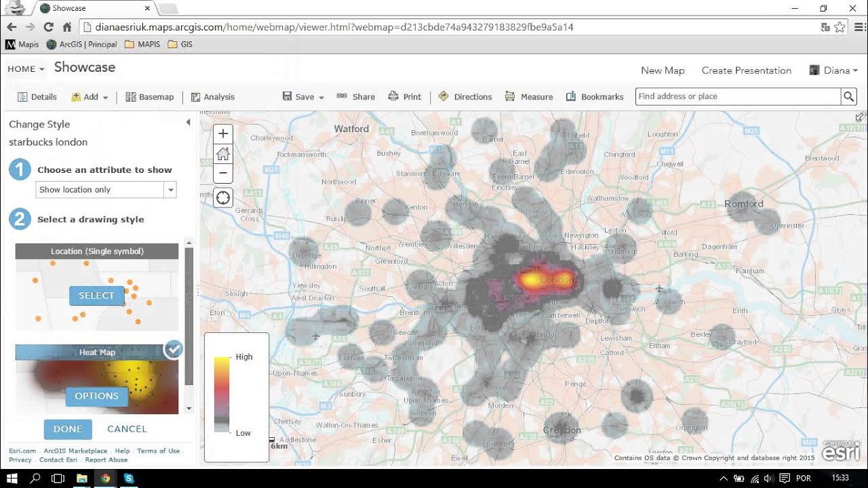868x488 pixels.
Task: Share the web map
Action: (x=356, y=97)
